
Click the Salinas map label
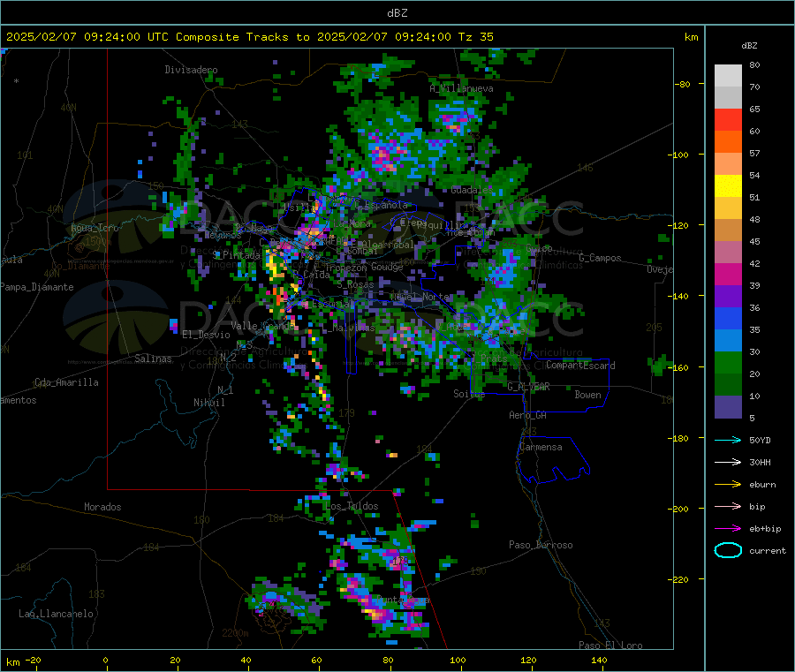(153, 359)
